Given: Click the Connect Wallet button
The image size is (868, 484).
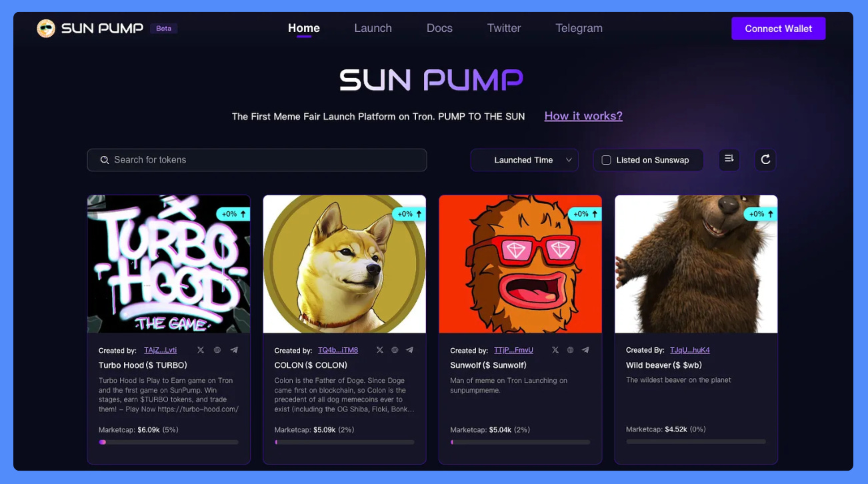Looking at the screenshot, I should click(778, 29).
